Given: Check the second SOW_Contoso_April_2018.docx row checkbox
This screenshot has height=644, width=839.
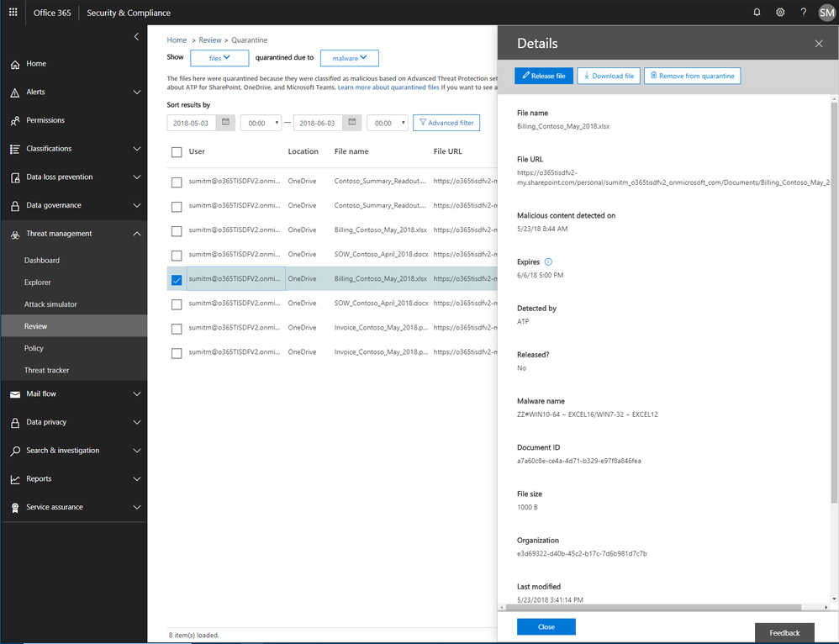Looking at the screenshot, I should click(x=177, y=304).
